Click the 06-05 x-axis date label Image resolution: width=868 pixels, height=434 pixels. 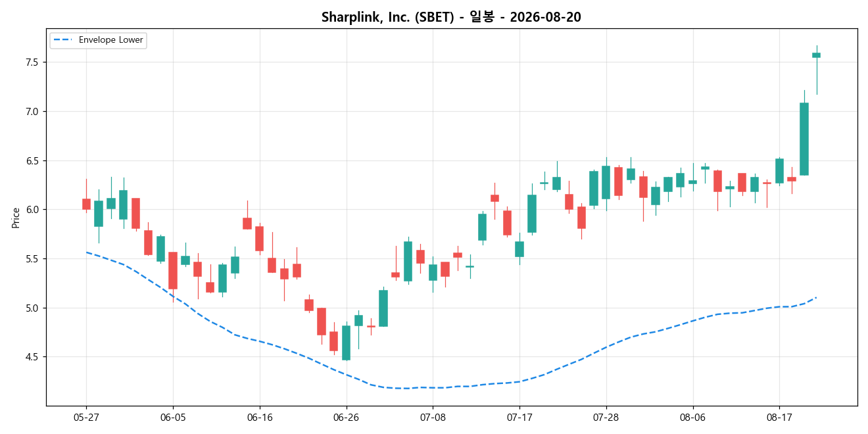click(x=173, y=417)
